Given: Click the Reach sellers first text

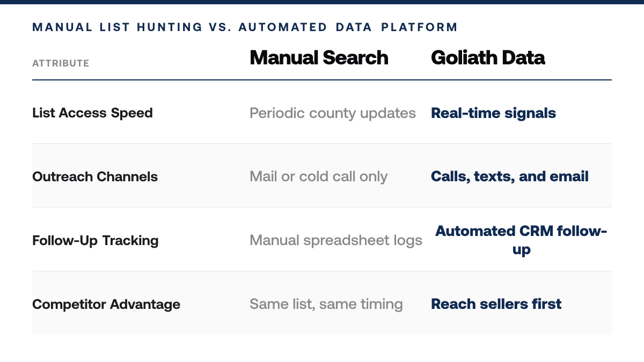Looking at the screenshot, I should (496, 304).
